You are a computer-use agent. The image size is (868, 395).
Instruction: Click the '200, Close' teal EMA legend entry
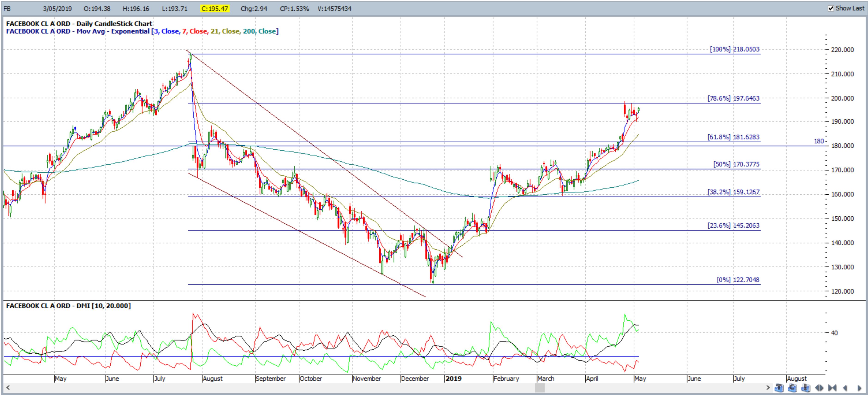click(x=260, y=31)
